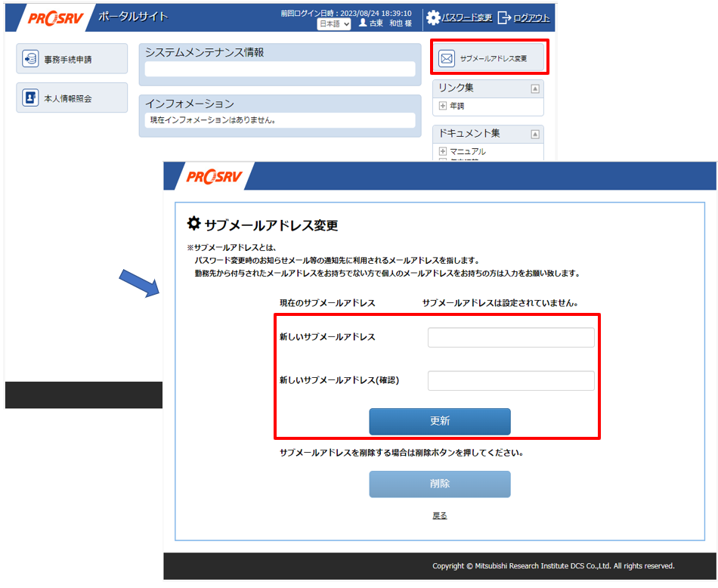Image resolution: width=718 pixels, height=588 pixels.
Task: Collapse the ドキュメント集 panel with arrow
Action: 535,135
